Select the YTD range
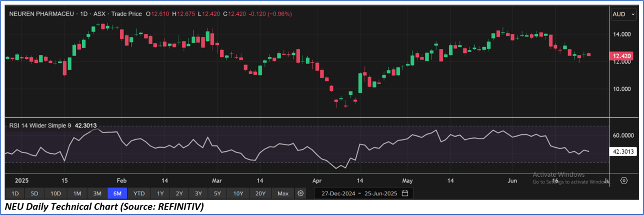 pyautogui.click(x=139, y=193)
